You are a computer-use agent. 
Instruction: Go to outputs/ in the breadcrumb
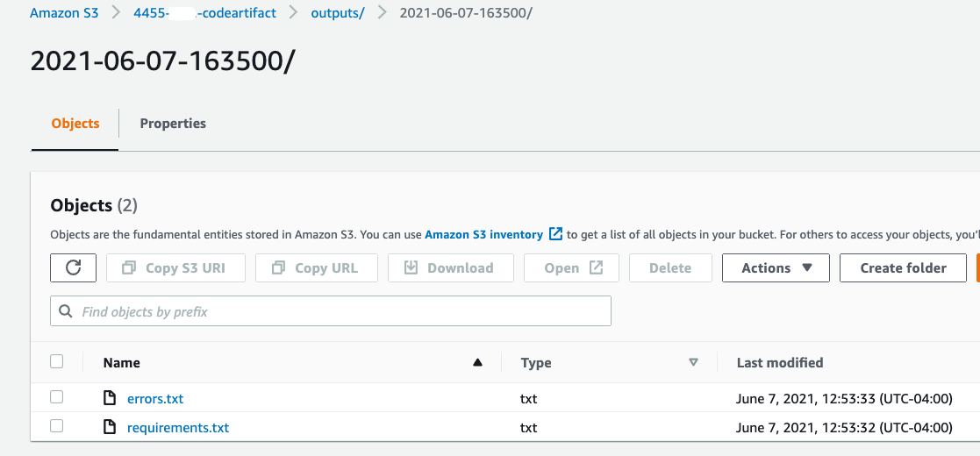(338, 12)
